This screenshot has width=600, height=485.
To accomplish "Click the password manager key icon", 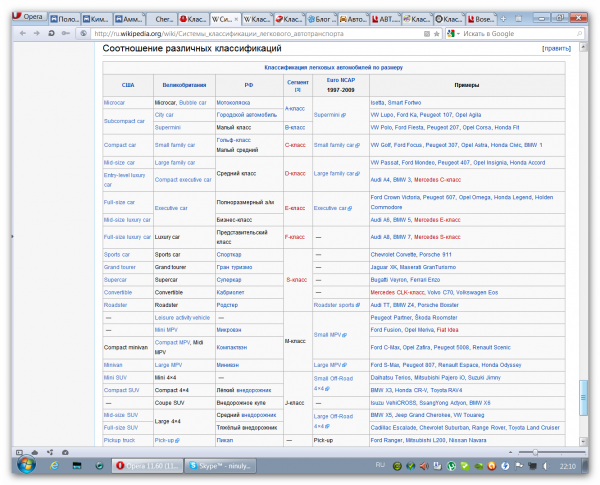I will (x=65, y=34).
